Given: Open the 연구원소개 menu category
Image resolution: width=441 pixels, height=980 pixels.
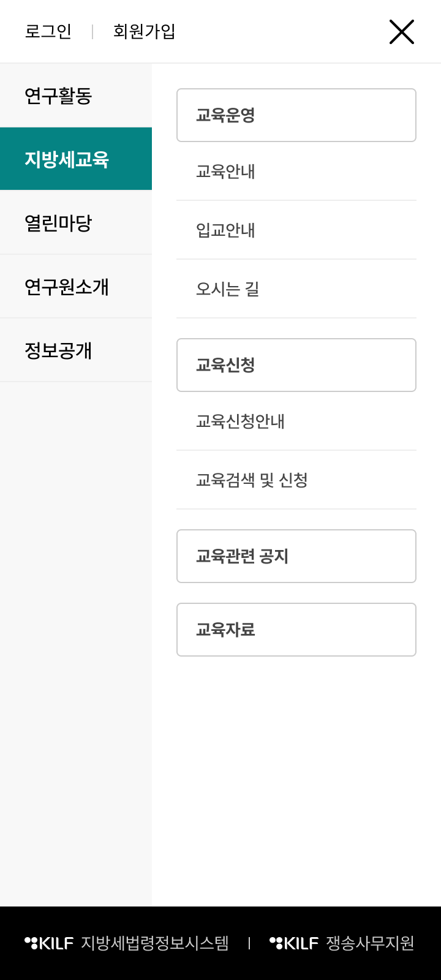Looking at the screenshot, I should 67,287.
